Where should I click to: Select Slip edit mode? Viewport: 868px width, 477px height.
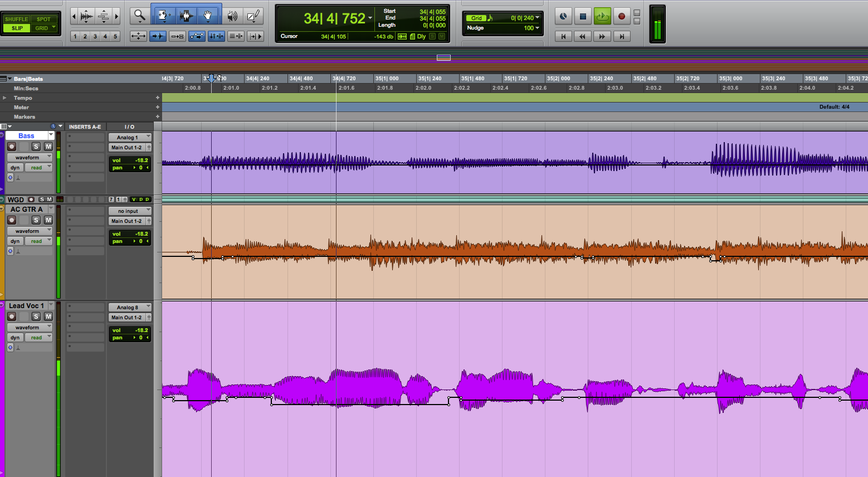pos(17,28)
